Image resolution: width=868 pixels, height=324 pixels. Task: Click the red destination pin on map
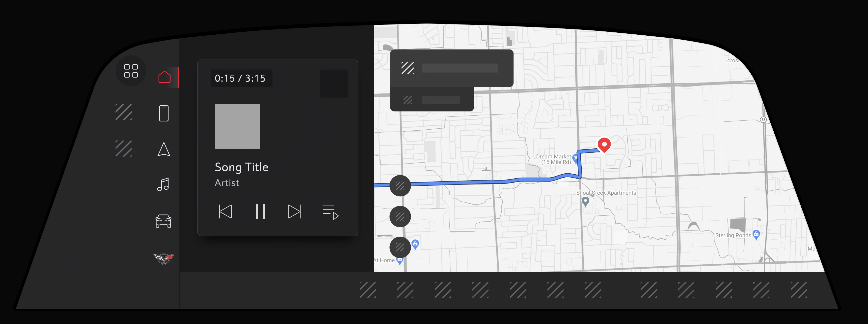coord(604,145)
